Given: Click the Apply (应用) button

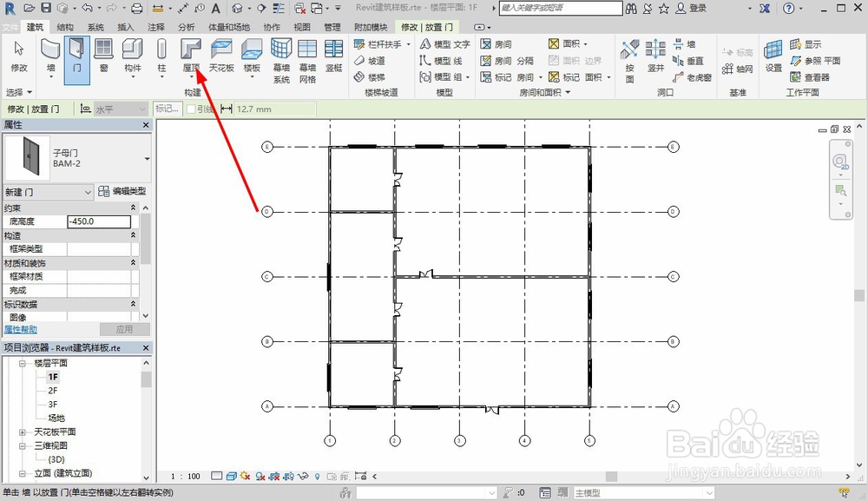Looking at the screenshot, I should pos(124,329).
